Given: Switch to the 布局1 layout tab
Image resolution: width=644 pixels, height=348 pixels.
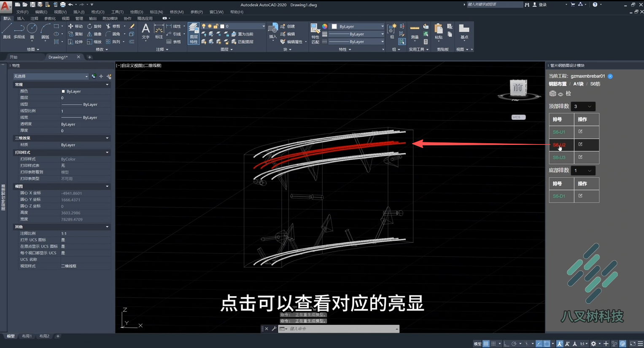Looking at the screenshot, I should [x=27, y=336].
